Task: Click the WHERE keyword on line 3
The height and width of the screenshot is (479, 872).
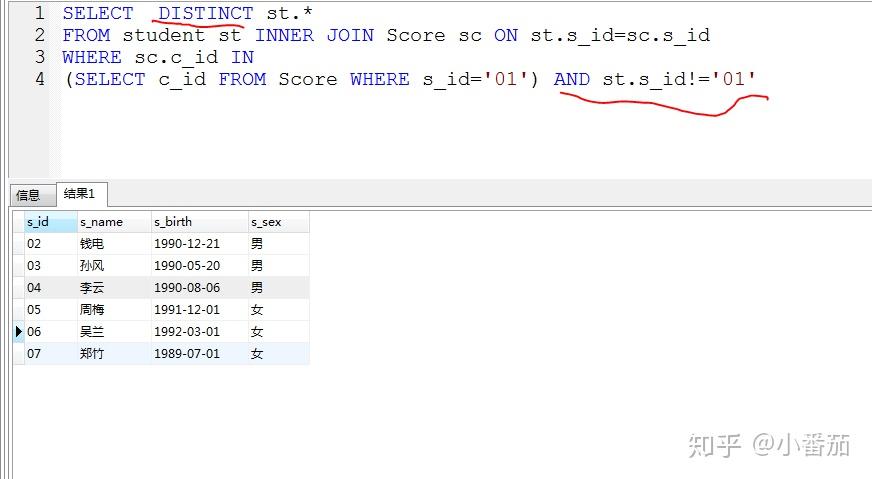Action: pyautogui.click(x=92, y=57)
